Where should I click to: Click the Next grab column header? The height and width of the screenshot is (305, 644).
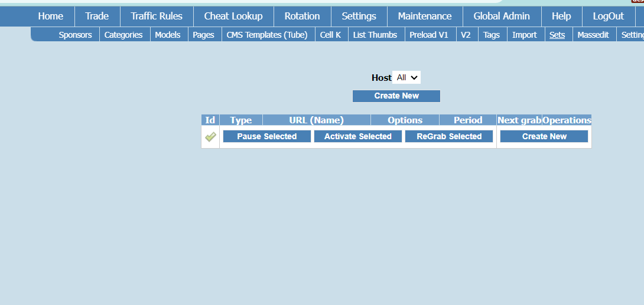(x=519, y=120)
